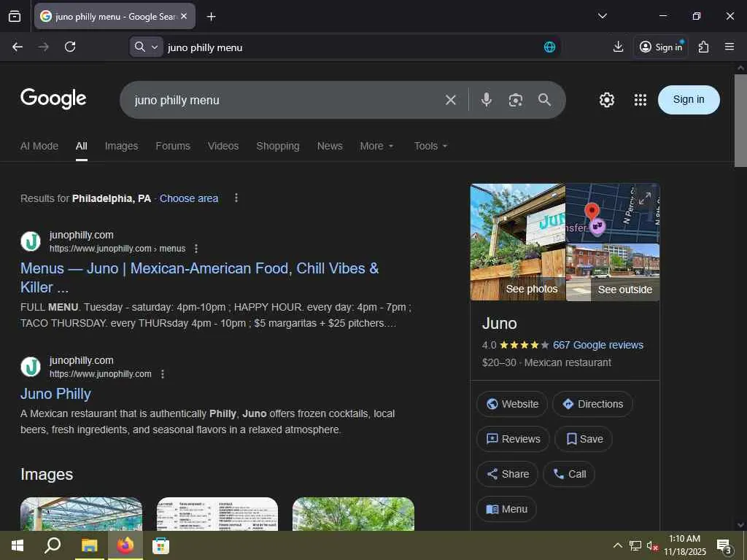Show hidden system tray icons chevron
The image size is (747, 560).
coord(617,545)
